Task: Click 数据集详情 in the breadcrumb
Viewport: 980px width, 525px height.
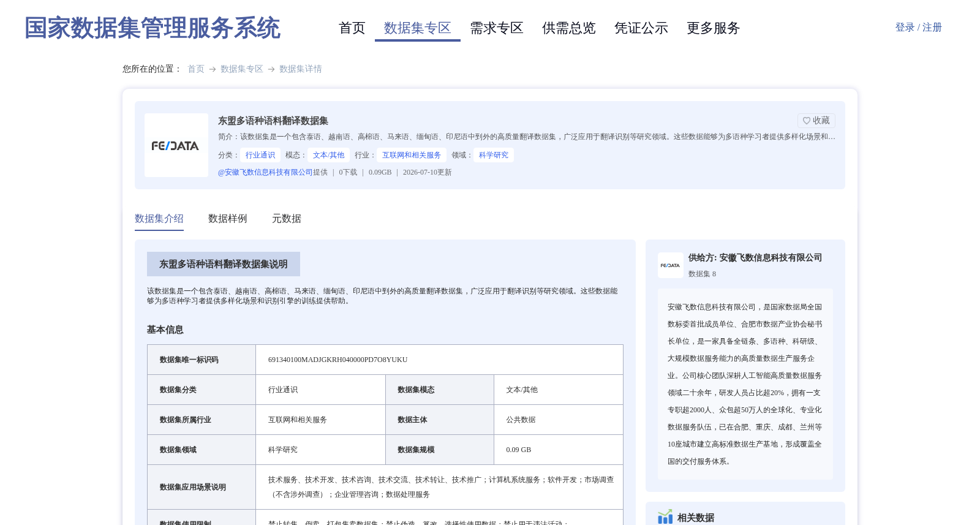Action: [x=301, y=69]
